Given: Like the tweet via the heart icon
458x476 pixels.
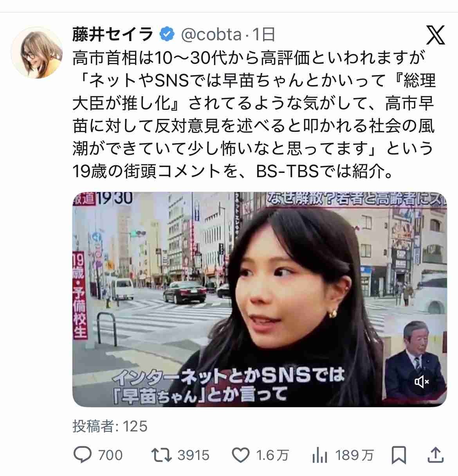Looking at the screenshot, I should coord(240,455).
